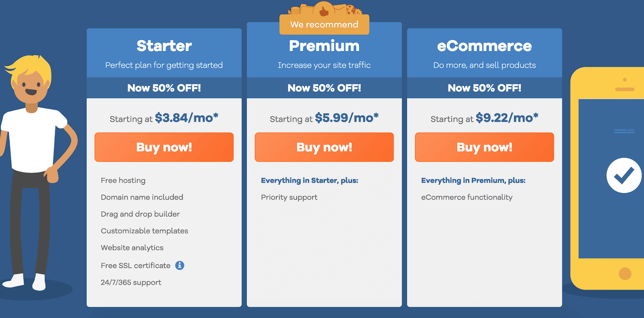This screenshot has height=318, width=644.
Task: Click Everything in Starter, plus text
Action: pyautogui.click(x=310, y=180)
